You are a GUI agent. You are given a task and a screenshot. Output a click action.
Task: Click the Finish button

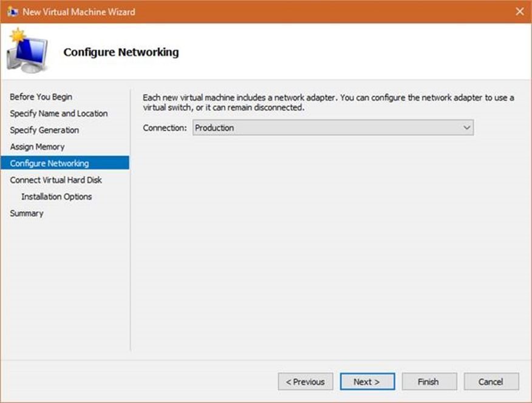coord(429,382)
